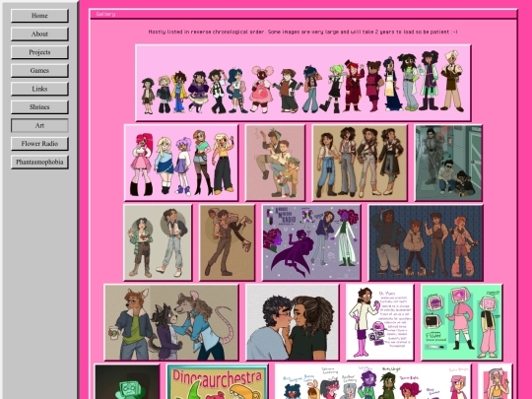Open the piggyback trio on mauve background

pyautogui.click(x=275, y=163)
